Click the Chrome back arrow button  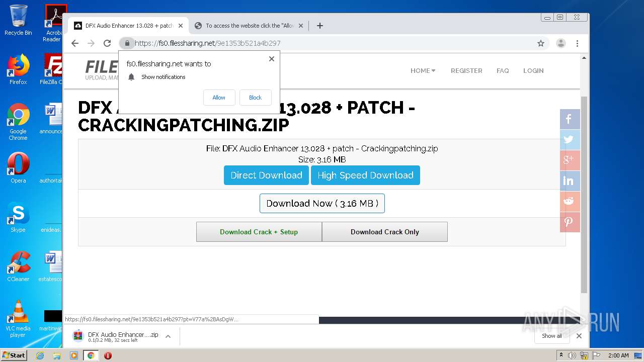75,43
